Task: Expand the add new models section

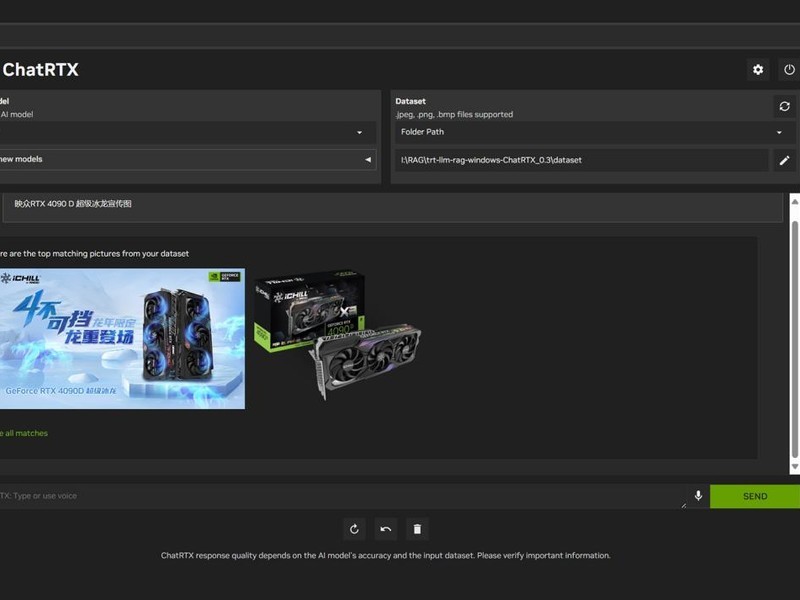Action: (188, 160)
